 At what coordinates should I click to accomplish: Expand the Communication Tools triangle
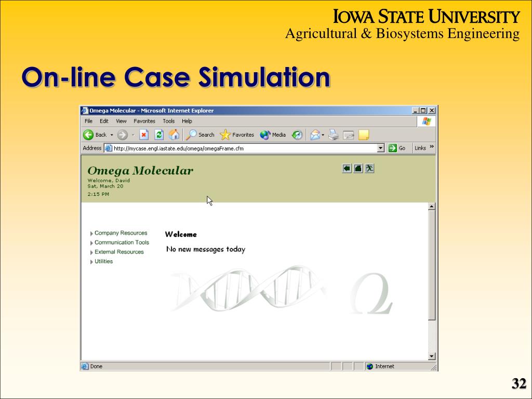(91, 243)
